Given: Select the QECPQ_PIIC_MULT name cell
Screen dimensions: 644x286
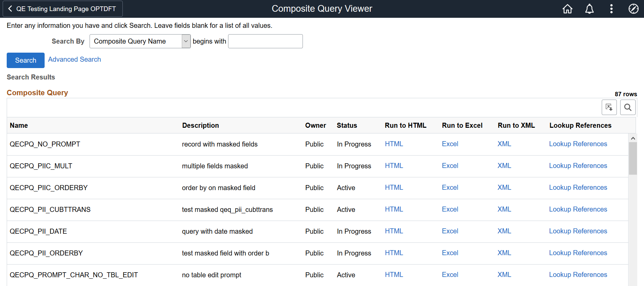Looking at the screenshot, I should [x=41, y=166].
